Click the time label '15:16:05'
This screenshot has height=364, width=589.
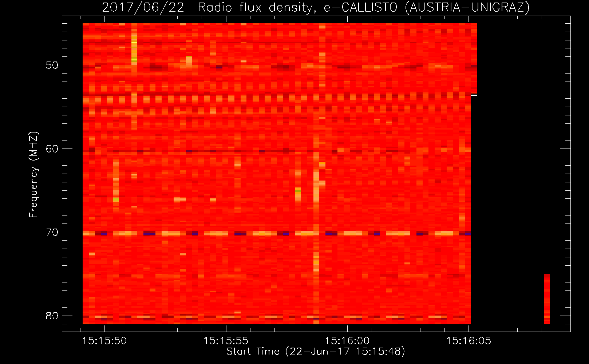point(469,341)
